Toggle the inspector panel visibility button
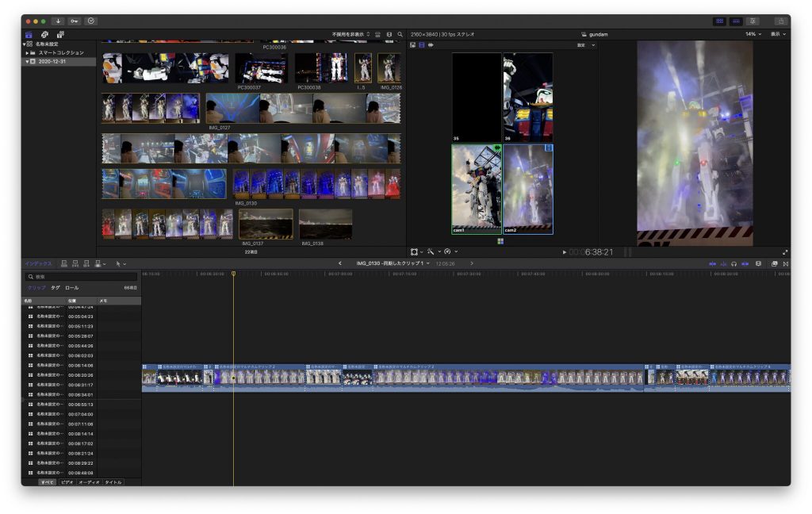The height and width of the screenshot is (514, 812). pos(753,21)
